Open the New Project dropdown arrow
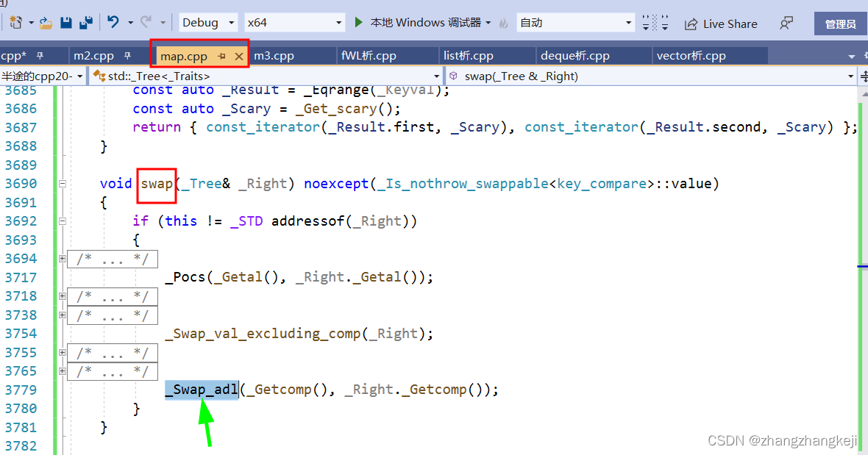The width and height of the screenshot is (868, 455). pyautogui.click(x=31, y=23)
